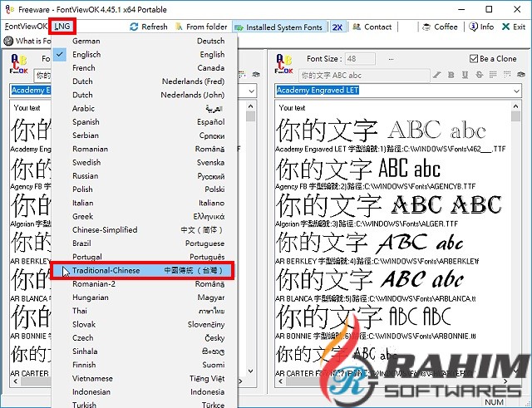The width and height of the screenshot is (532, 408).
Task: Select Swedish Svenska language
Action: 144,163
